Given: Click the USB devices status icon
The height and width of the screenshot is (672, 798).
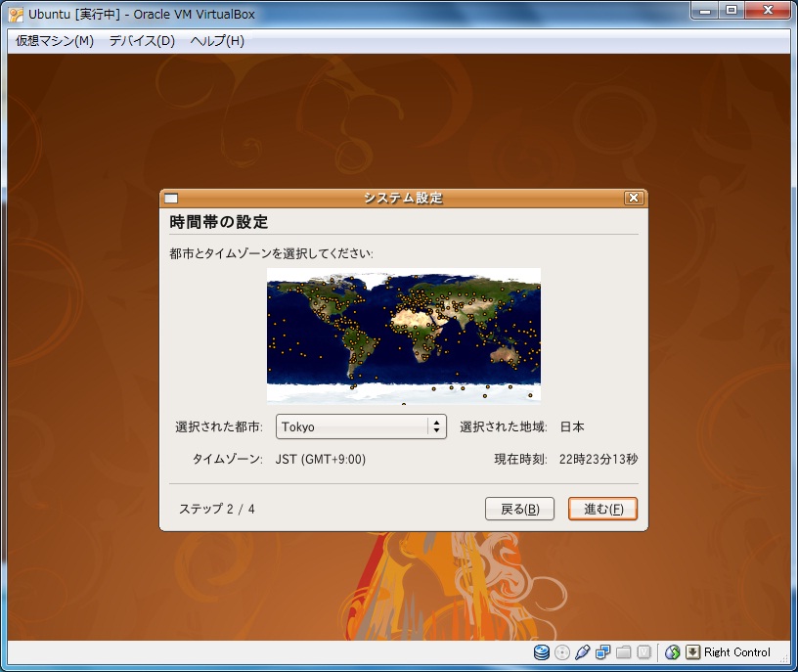Looking at the screenshot, I should (582, 652).
